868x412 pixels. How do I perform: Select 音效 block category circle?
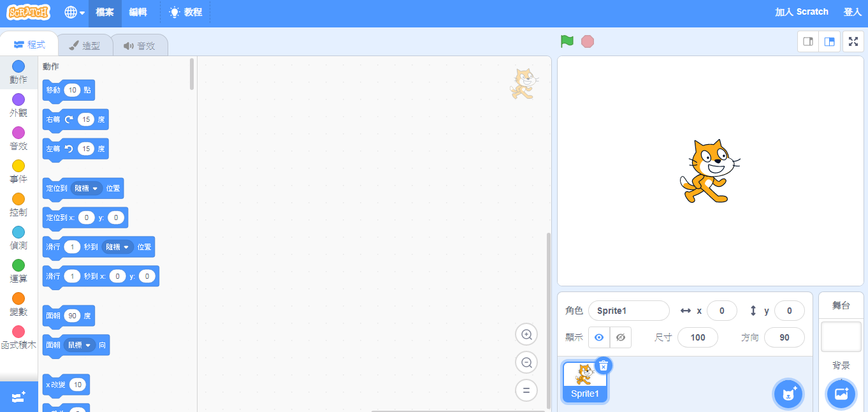[x=18, y=133]
